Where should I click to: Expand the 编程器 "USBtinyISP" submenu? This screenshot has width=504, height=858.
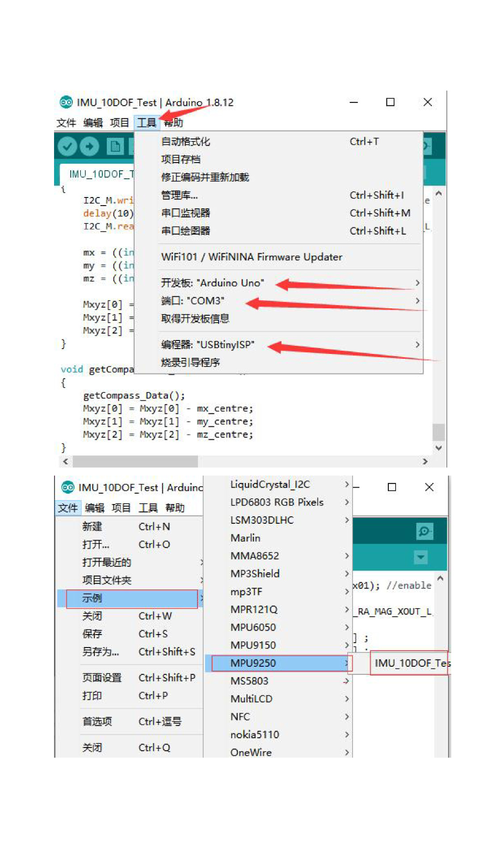pos(279,345)
